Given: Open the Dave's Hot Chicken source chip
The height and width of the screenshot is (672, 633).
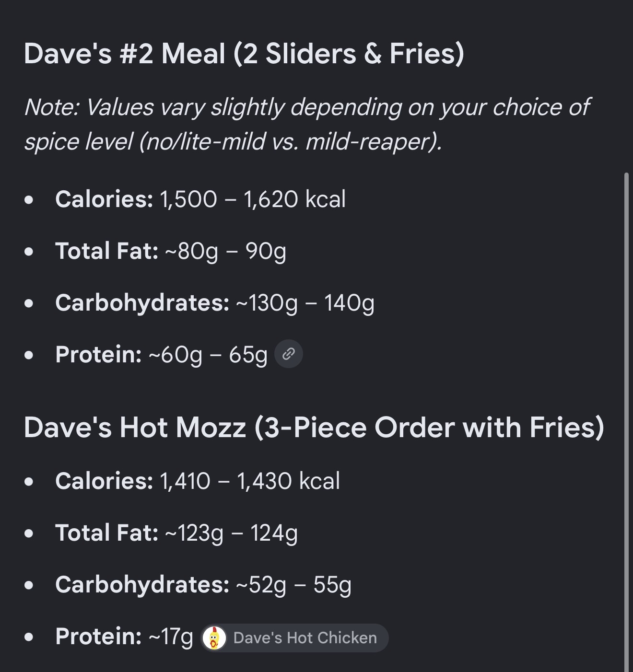Looking at the screenshot, I should 294,638.
